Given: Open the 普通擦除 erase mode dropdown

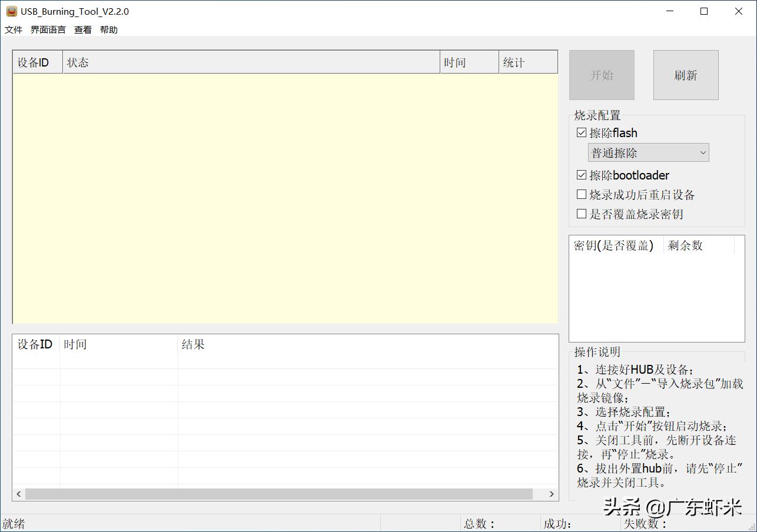Looking at the screenshot, I should click(649, 153).
